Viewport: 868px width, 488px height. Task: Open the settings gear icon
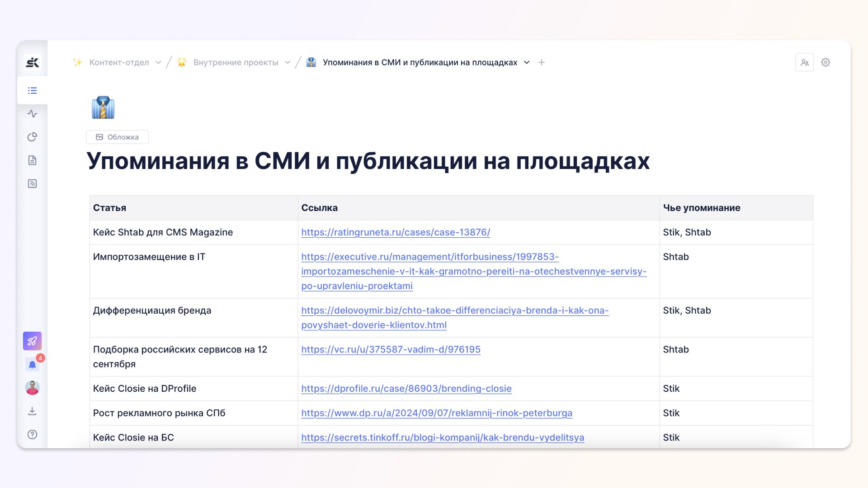[826, 62]
